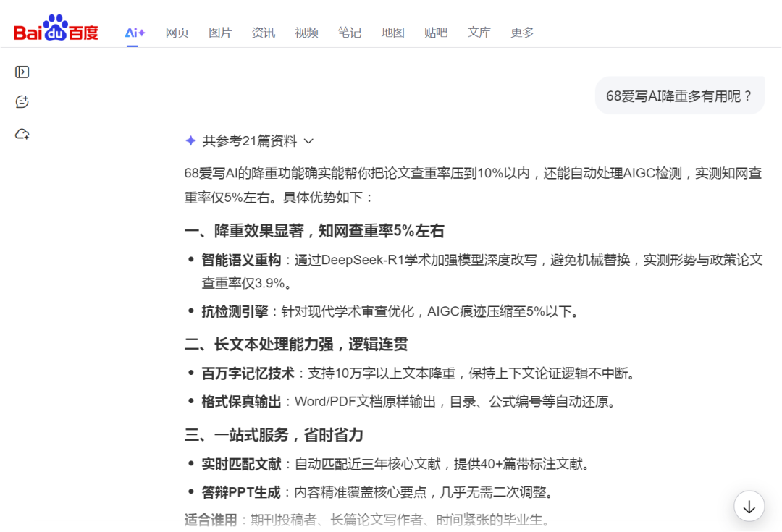Expand the 共参考21篇资料 chevron
Image resolution: width=782 pixels, height=532 pixels.
(308, 142)
